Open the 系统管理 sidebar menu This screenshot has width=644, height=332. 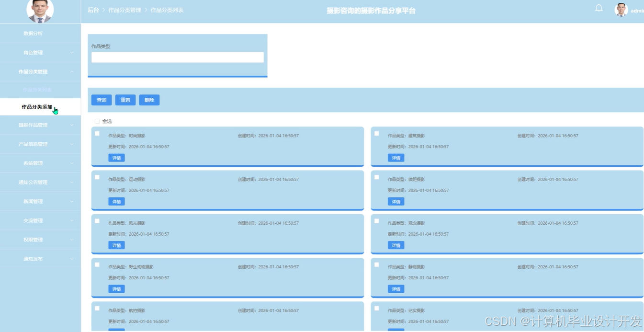40,163
